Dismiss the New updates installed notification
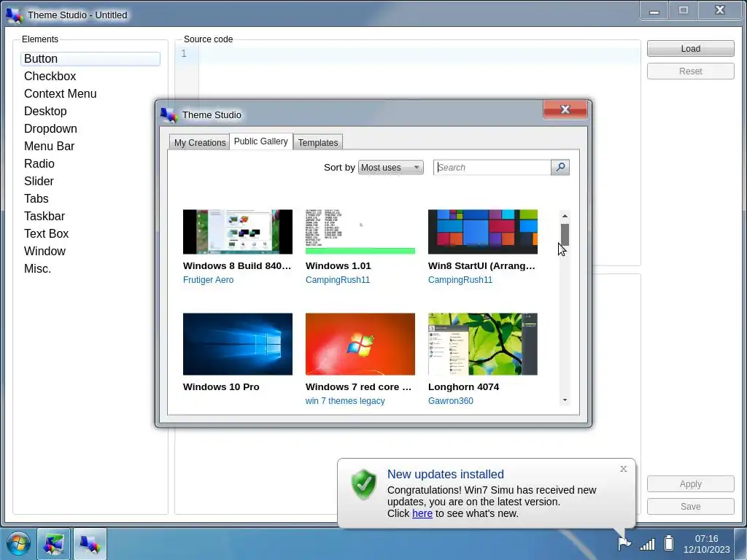 [x=623, y=469]
